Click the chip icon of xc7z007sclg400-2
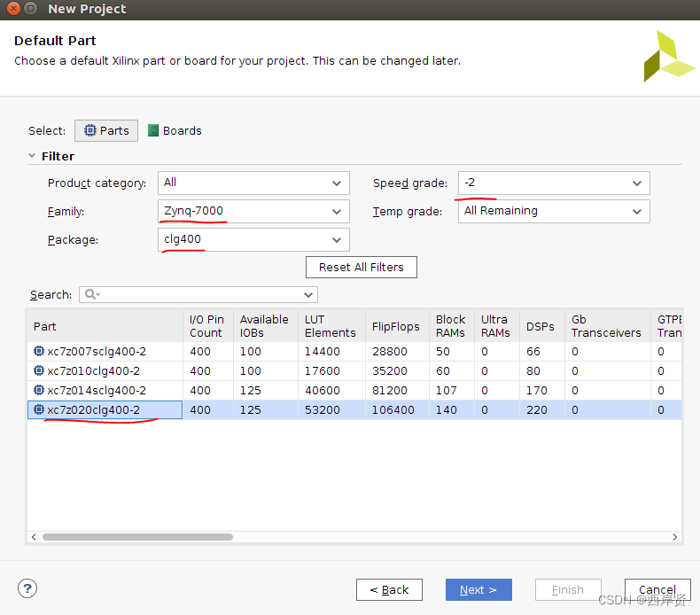Image resolution: width=700 pixels, height=615 pixels. [x=39, y=351]
